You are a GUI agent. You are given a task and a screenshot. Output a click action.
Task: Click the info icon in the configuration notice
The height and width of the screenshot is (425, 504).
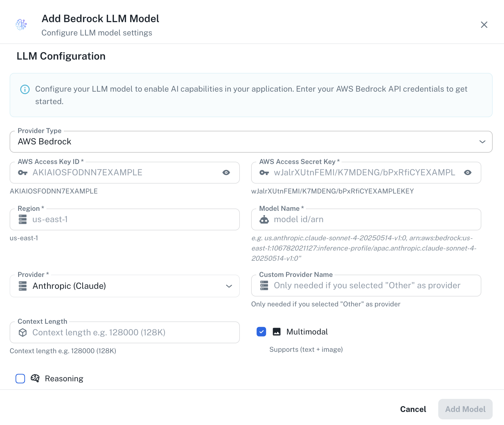[x=25, y=89]
